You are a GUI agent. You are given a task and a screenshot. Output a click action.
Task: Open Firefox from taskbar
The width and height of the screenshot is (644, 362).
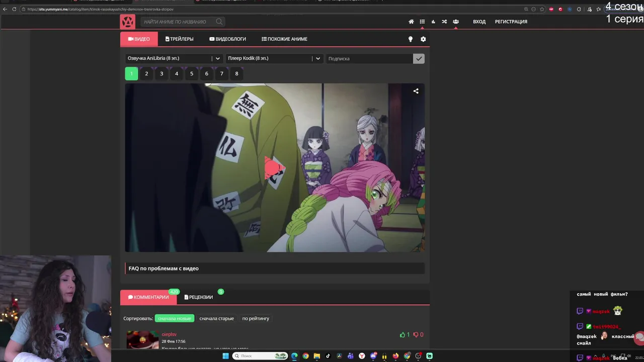[395, 356]
